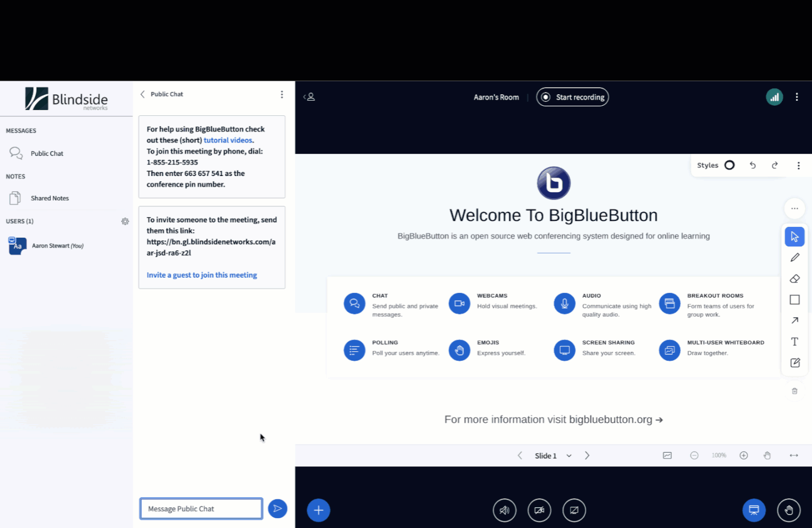812x528 pixels.
Task: Toggle the Pan hand tool
Action: [x=767, y=455]
